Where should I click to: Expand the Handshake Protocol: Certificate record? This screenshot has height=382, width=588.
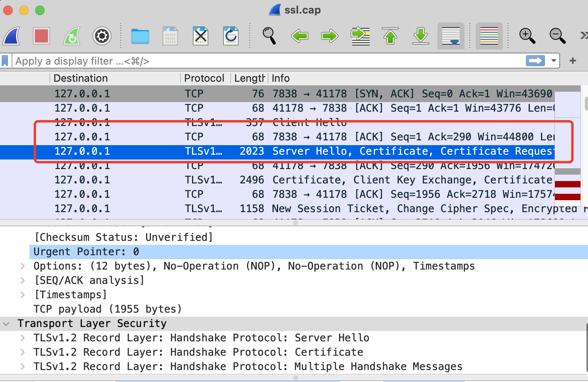[23, 352]
